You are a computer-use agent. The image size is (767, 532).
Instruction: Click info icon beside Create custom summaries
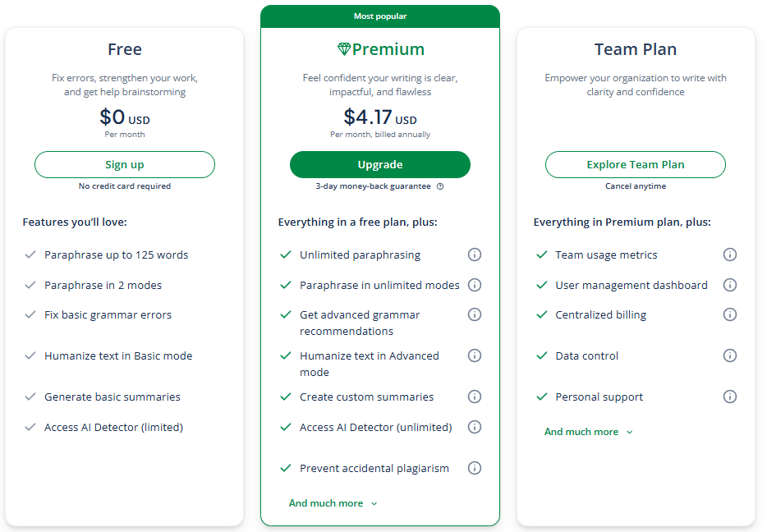475,397
